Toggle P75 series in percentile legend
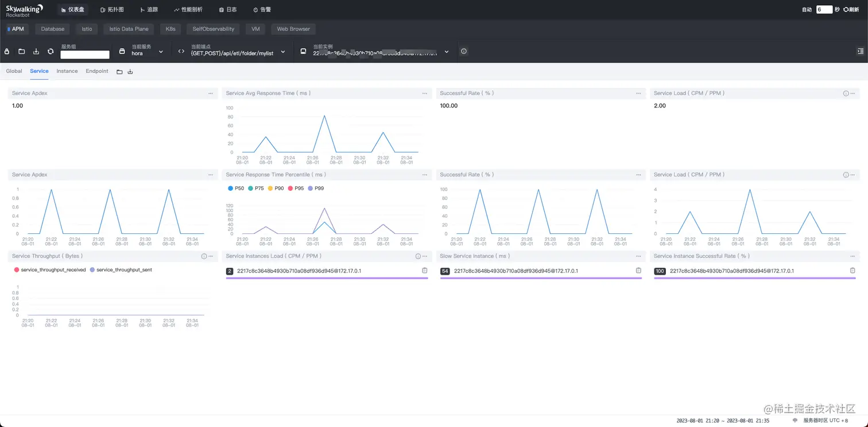Screen dimensions: 868x427 click(255, 189)
